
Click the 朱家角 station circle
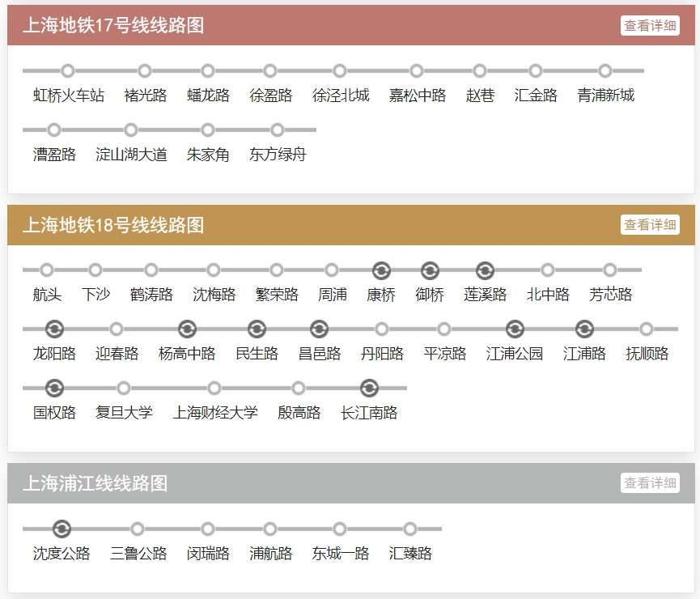tap(208, 130)
